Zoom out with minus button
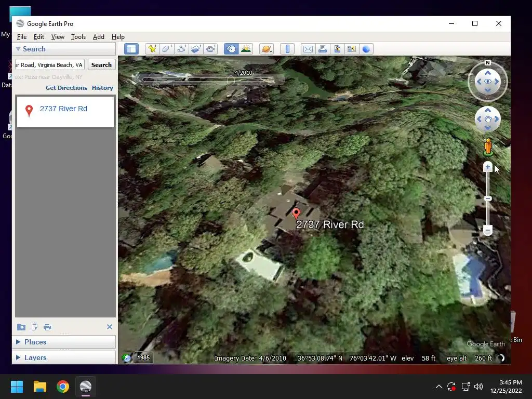 [x=487, y=230]
